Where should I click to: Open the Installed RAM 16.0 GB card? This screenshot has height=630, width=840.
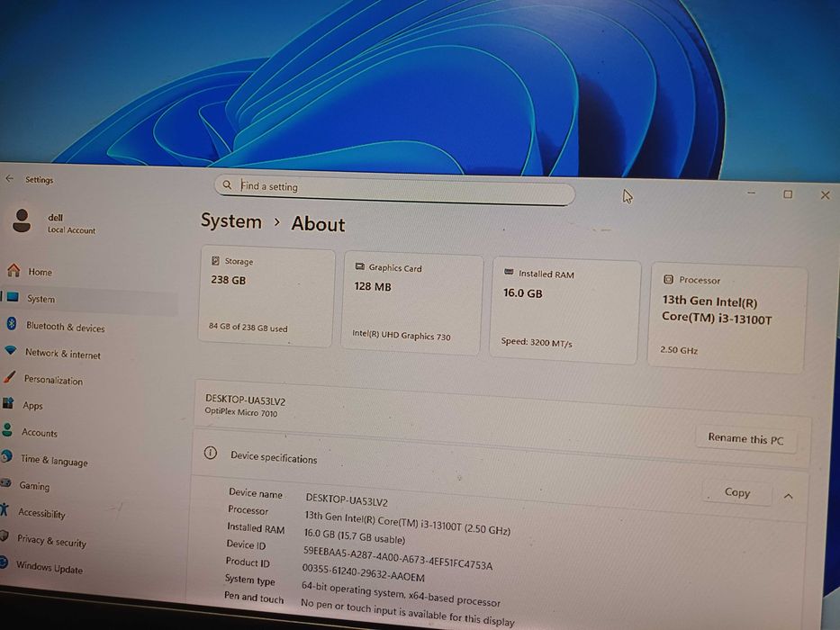point(565,311)
